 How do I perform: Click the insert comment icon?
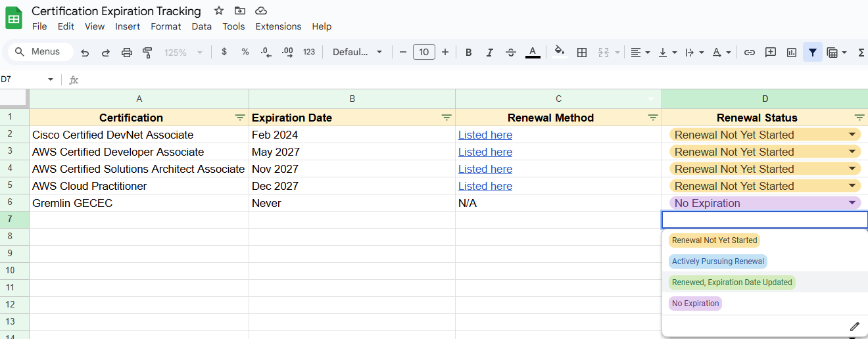tap(771, 53)
